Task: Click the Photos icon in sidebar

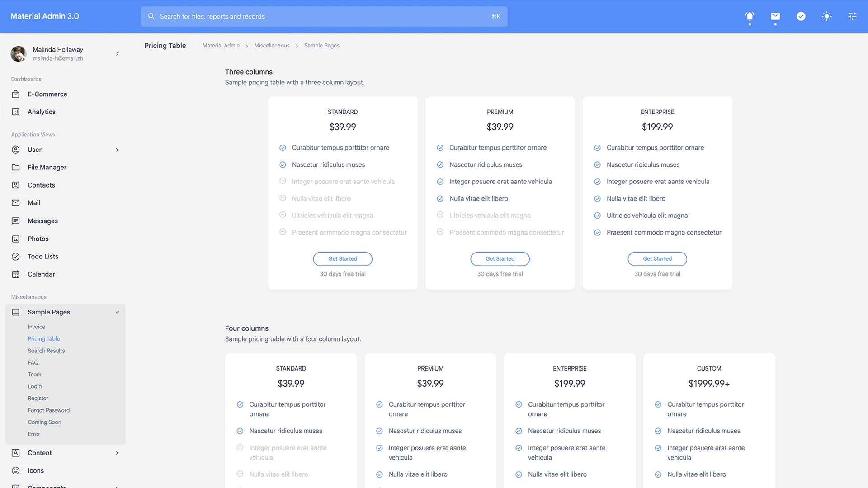Action: [16, 239]
